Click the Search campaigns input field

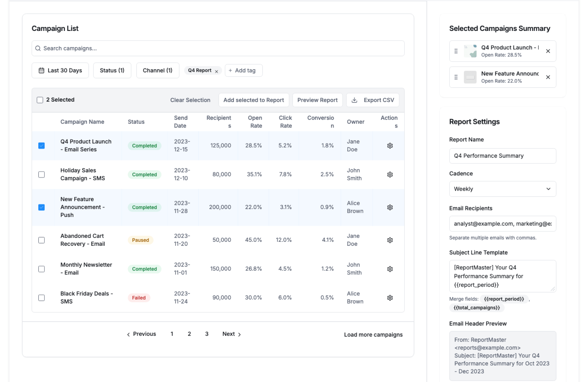click(x=218, y=48)
